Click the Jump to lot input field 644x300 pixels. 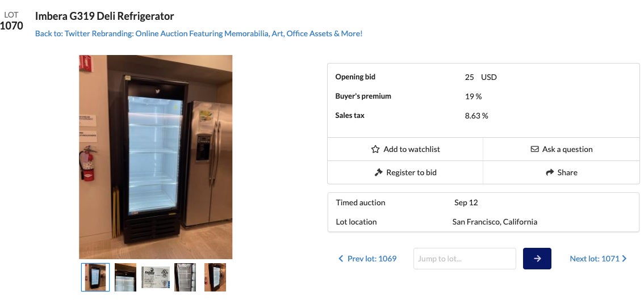(x=465, y=259)
